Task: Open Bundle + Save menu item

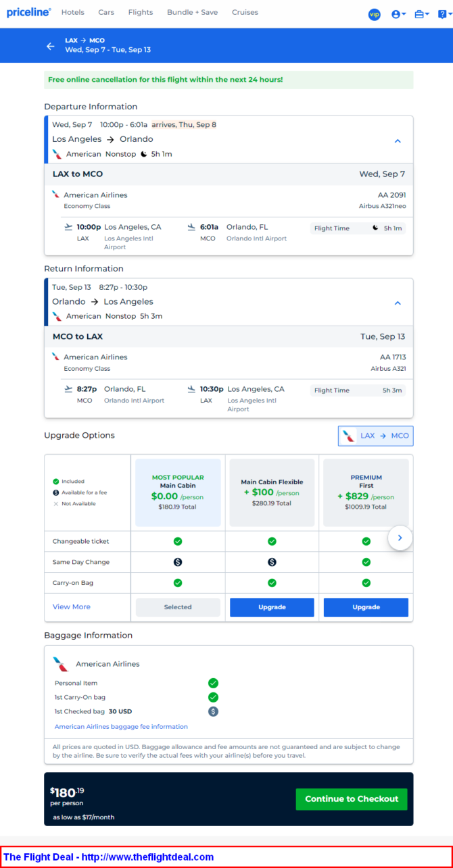Action: click(193, 12)
